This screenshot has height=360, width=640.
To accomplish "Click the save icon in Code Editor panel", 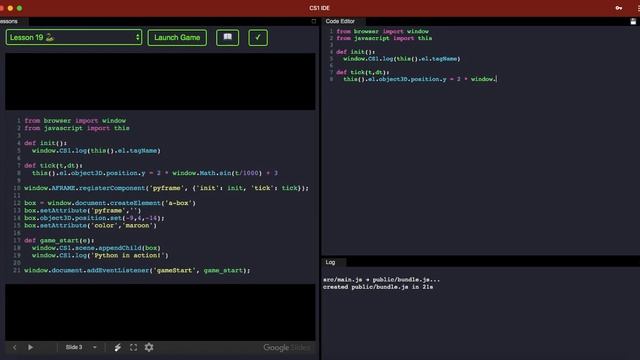I will coord(633,21).
